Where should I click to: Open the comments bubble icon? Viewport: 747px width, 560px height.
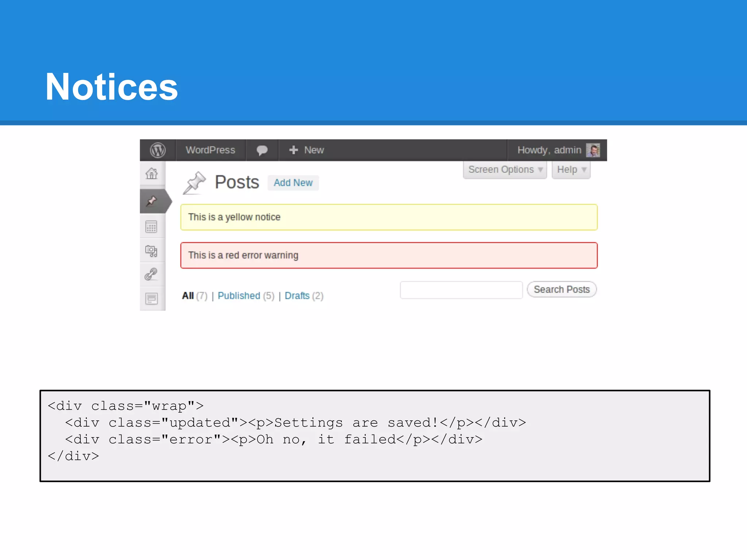[262, 150]
